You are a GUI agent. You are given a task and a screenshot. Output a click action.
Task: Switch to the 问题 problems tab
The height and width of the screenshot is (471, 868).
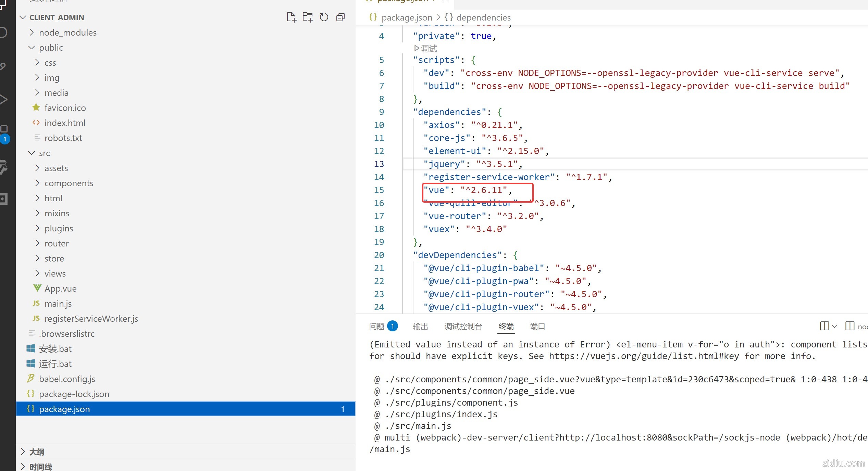(x=376, y=326)
